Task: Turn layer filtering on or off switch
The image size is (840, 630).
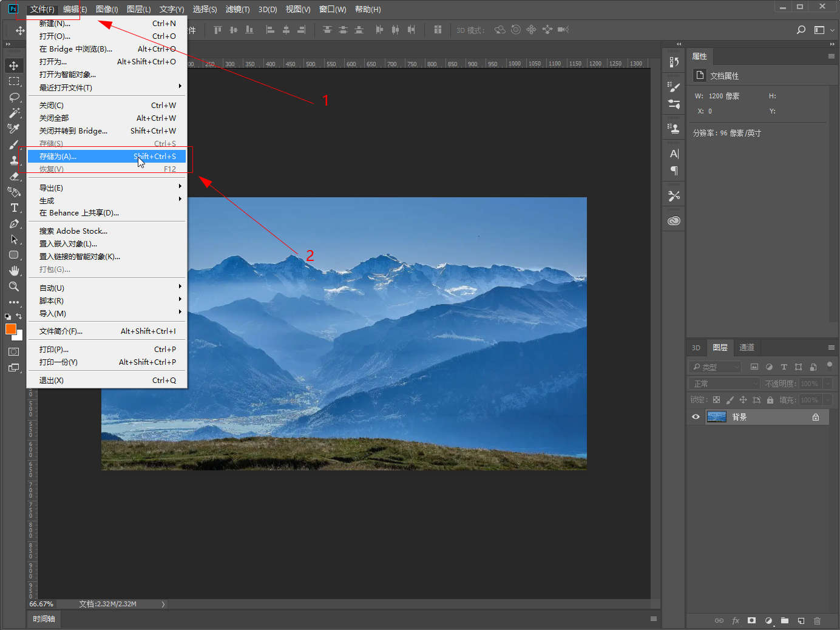Action: click(x=829, y=366)
